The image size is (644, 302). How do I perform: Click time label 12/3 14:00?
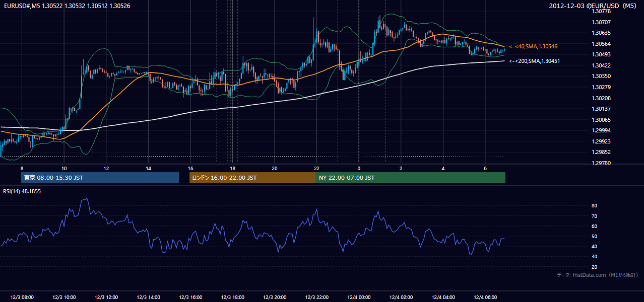click(x=148, y=297)
